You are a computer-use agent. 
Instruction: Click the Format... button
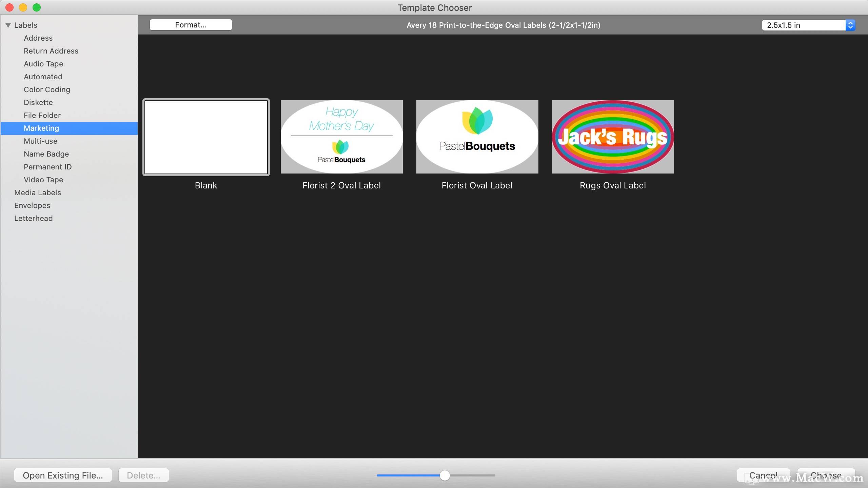click(191, 25)
